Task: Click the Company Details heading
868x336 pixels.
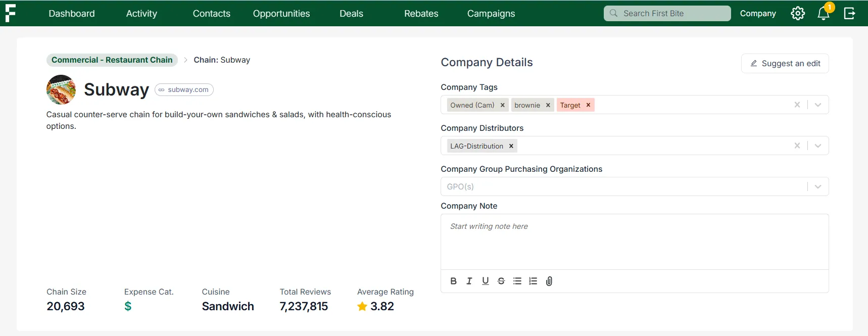Action: click(487, 62)
